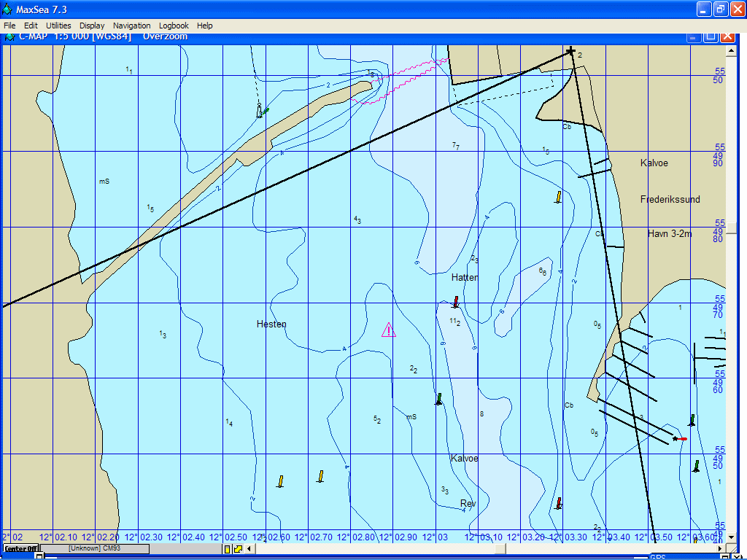Viewport: 747px width, 560px height.
Task: Minimize the MaxSea 7.3 window
Action: pos(704,9)
